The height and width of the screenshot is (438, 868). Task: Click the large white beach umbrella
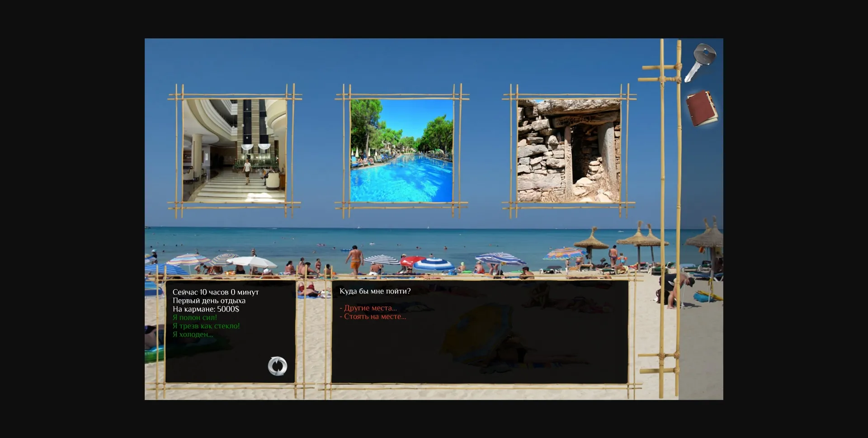(x=251, y=262)
